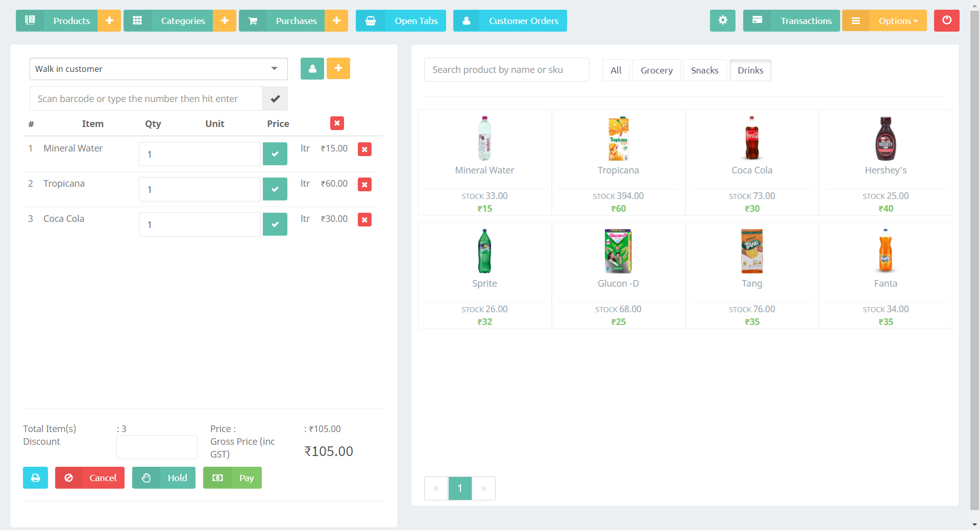Edit Mineral Water quantity field

200,154
